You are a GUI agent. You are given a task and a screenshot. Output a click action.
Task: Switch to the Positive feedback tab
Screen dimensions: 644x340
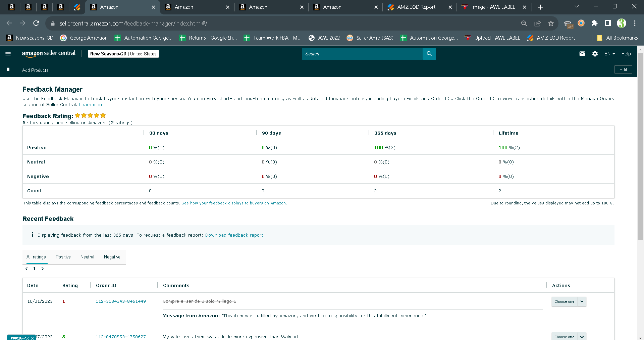[x=63, y=257]
